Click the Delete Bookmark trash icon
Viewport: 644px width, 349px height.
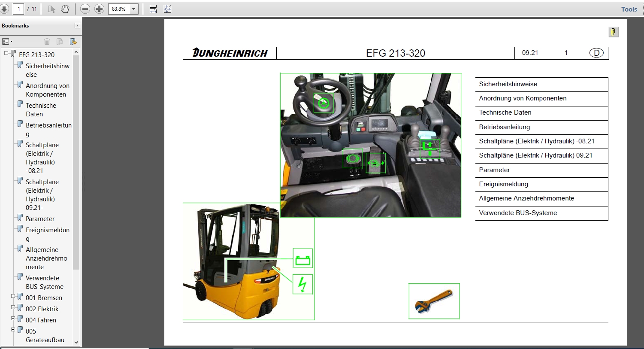point(47,41)
